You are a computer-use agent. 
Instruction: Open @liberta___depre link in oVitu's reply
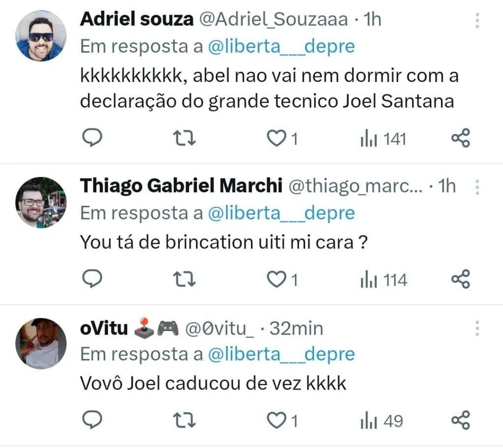281,354
